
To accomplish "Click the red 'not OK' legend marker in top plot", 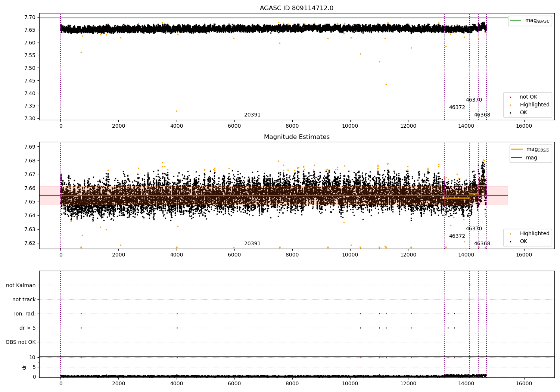I will pos(510,97).
